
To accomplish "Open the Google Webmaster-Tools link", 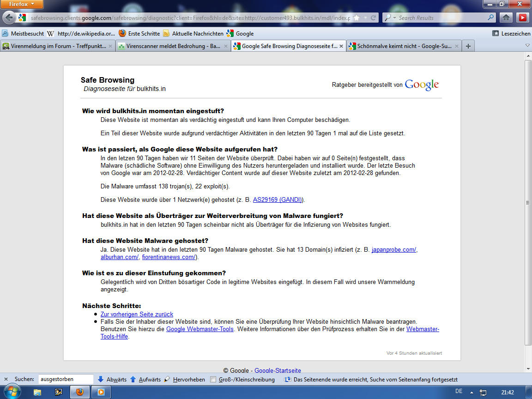I will tap(200, 329).
